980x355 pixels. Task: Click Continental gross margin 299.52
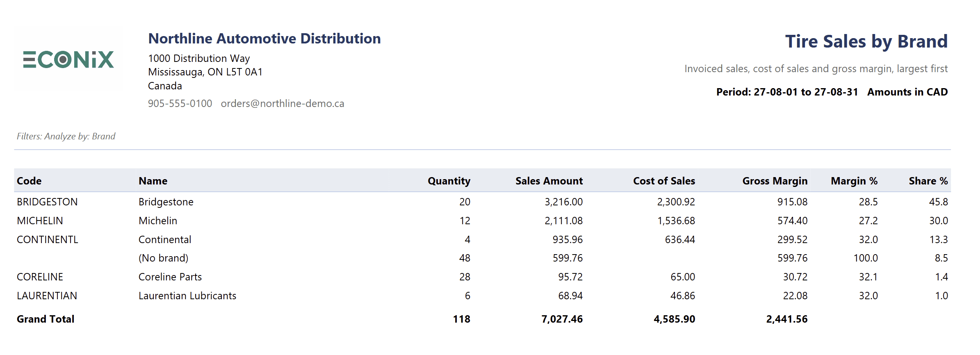pyautogui.click(x=793, y=239)
